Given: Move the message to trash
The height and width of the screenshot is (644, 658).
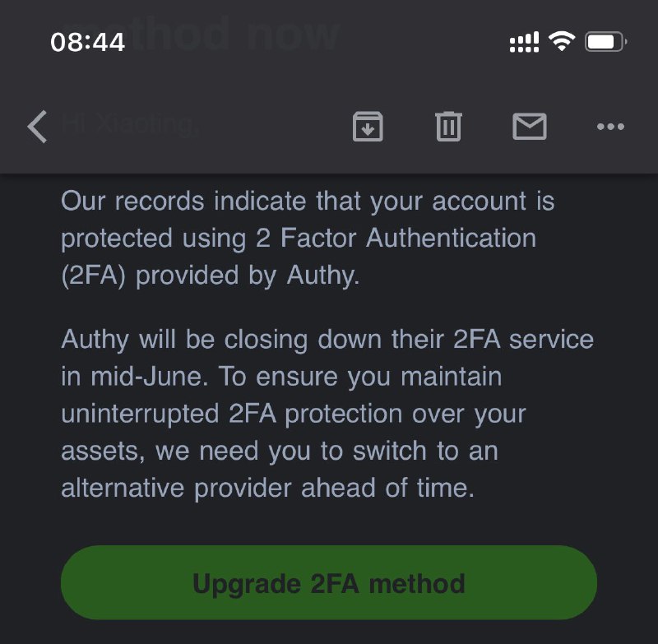Looking at the screenshot, I should point(448,127).
